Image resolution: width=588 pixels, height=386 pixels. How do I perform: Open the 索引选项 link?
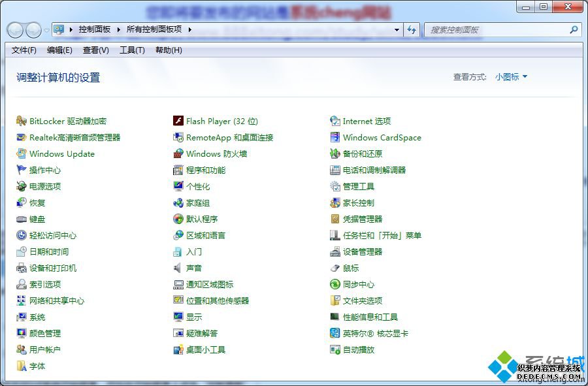(45, 285)
